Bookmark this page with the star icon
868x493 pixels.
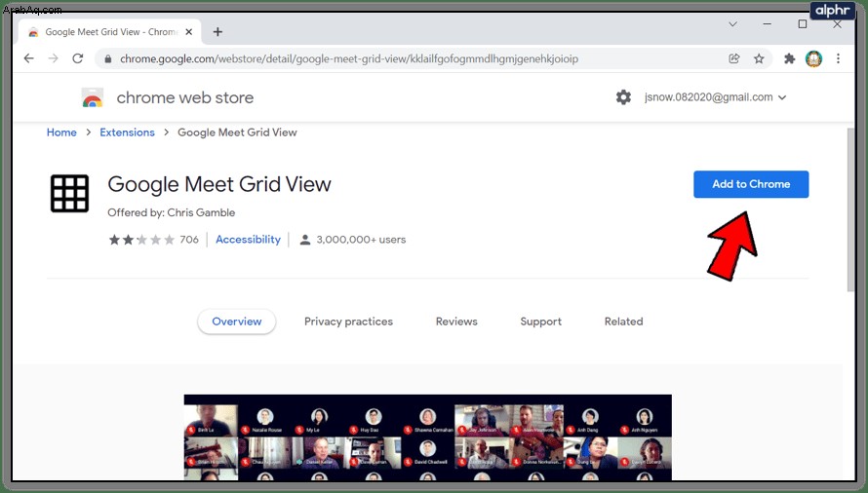759,58
